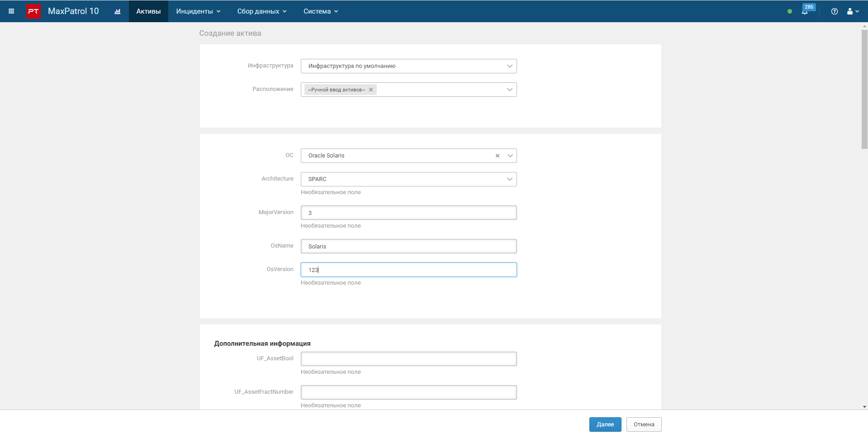The image size is (868, 439).
Task: Focus the UF_AssetBool input field
Action: 408,359
